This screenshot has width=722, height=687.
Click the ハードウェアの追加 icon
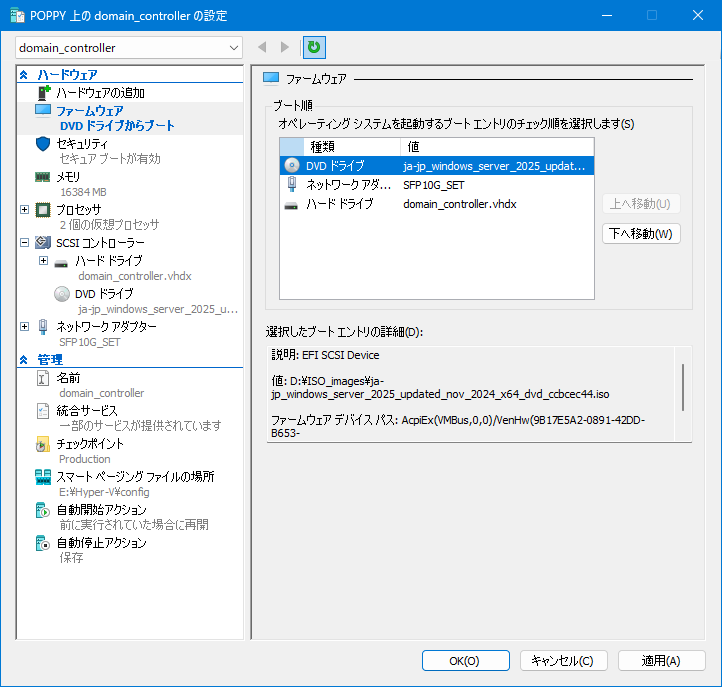44,93
